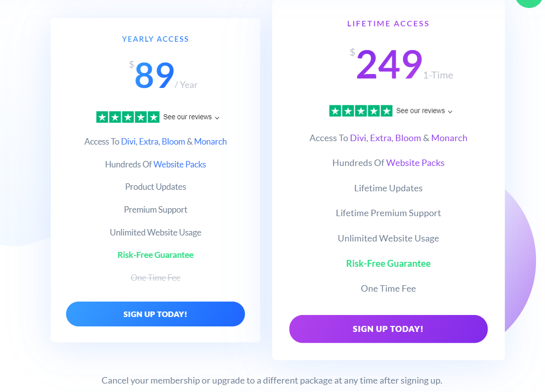Select the Lifetime Access plan heading

click(x=388, y=23)
